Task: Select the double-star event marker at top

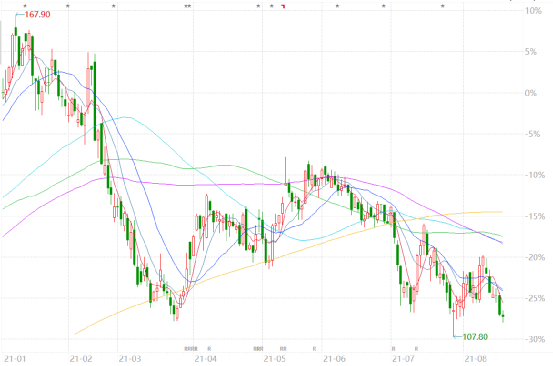Action: (x=188, y=6)
